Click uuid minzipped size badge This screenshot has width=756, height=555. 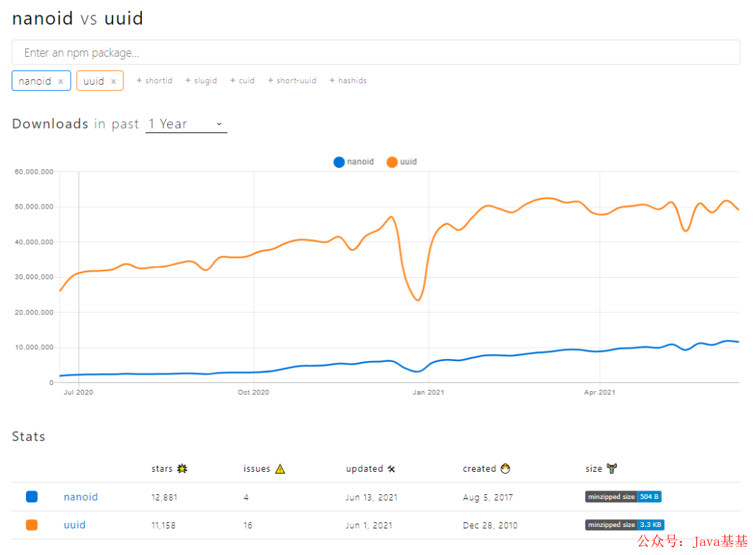click(624, 525)
